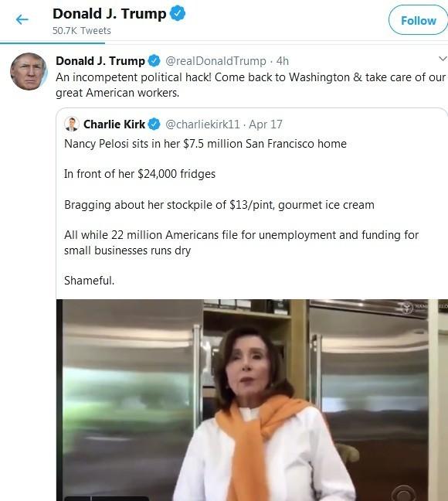Play the Nancy Pelosi video thumbnail
This screenshot has height=501, width=448.
[252, 400]
